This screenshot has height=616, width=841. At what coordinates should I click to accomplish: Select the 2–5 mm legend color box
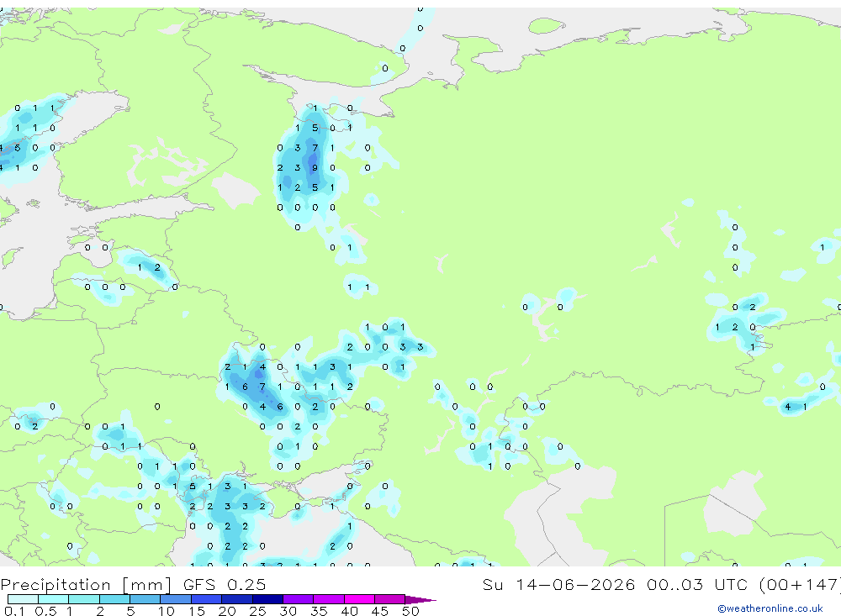pyautogui.click(x=114, y=599)
